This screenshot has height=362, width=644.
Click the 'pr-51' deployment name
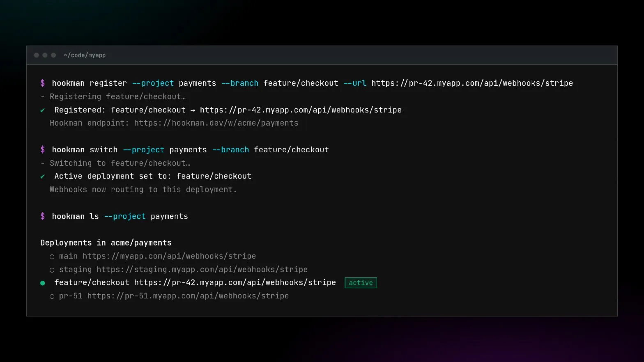(71, 296)
